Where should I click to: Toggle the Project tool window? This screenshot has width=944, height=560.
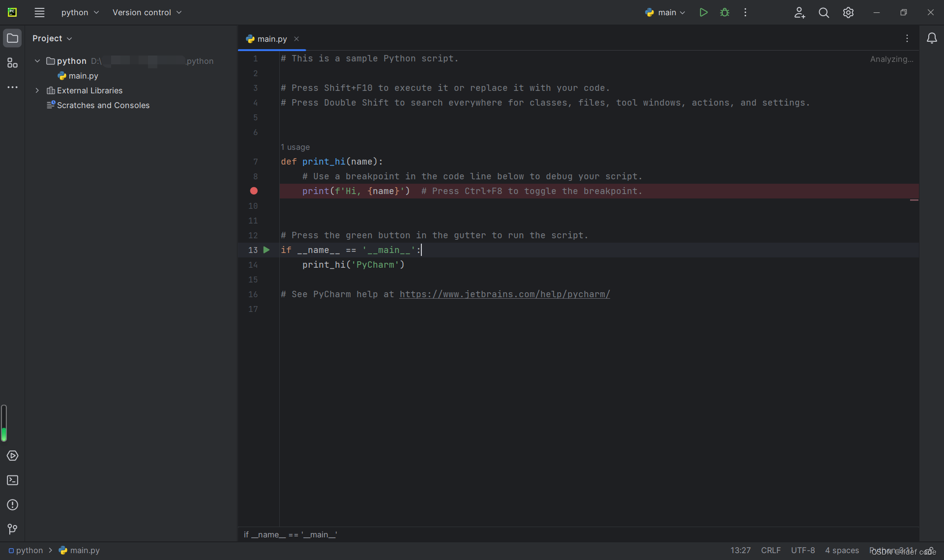tap(12, 38)
